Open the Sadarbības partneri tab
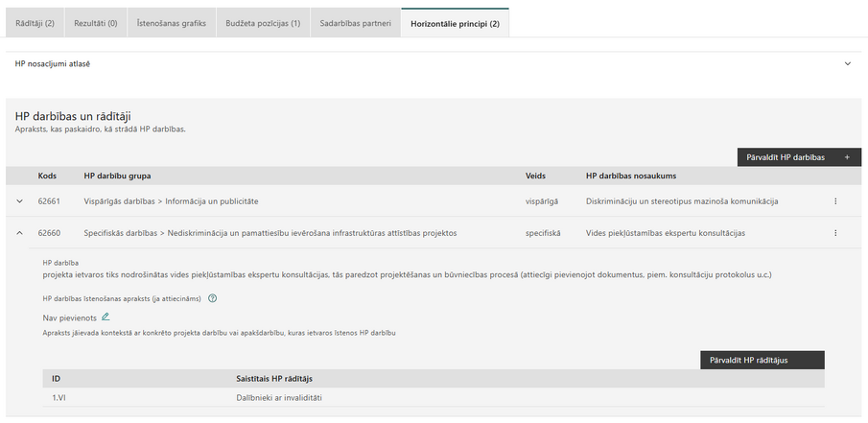 355,23
